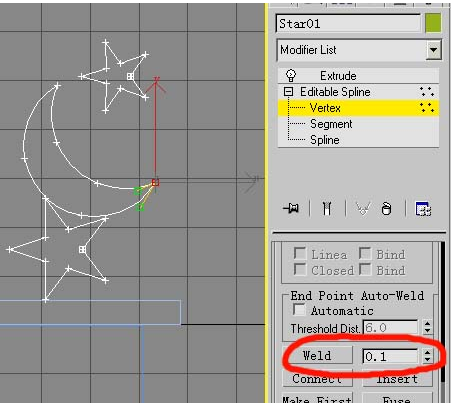The width and height of the screenshot is (453, 405).
Task: Click the Weld button
Action: 317,355
